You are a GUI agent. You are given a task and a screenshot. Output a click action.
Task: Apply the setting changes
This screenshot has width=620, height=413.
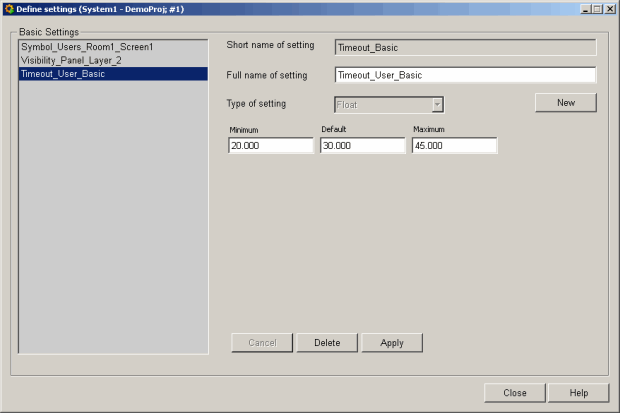pyautogui.click(x=392, y=343)
